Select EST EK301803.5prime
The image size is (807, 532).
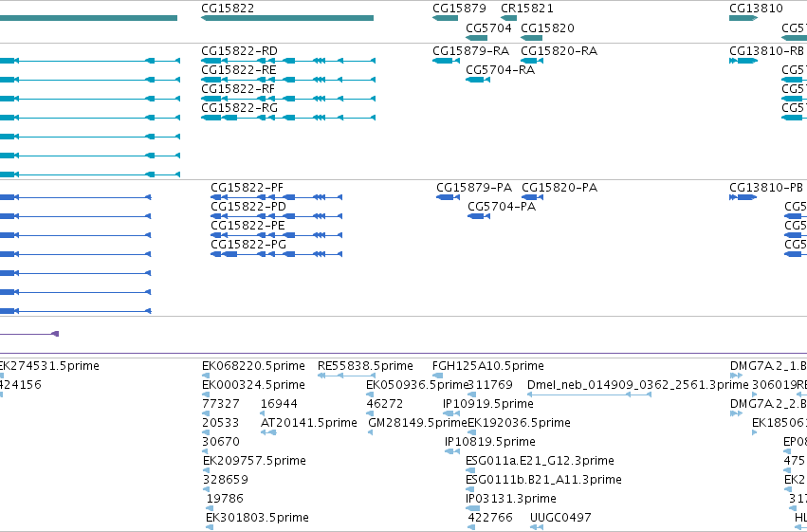[x=210, y=527]
